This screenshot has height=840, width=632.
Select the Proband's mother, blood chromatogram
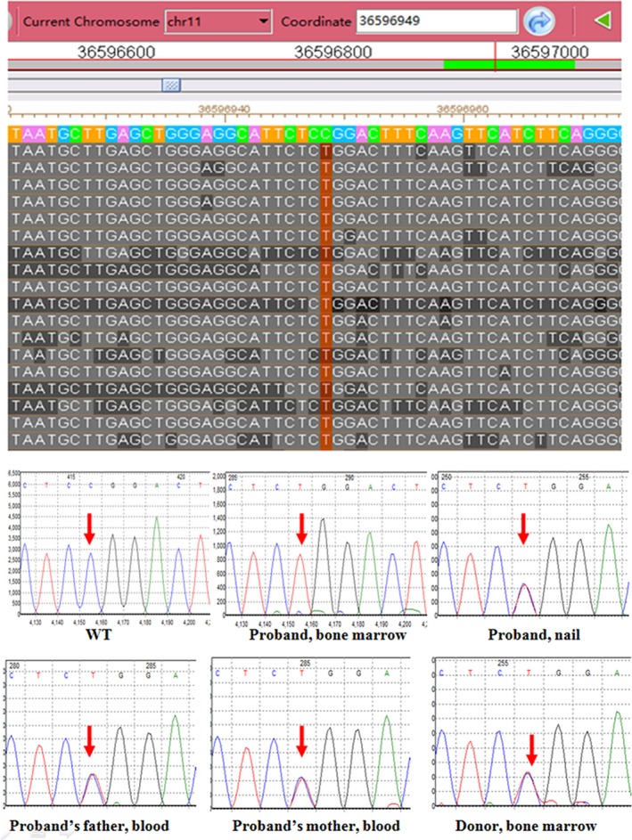(x=311, y=734)
